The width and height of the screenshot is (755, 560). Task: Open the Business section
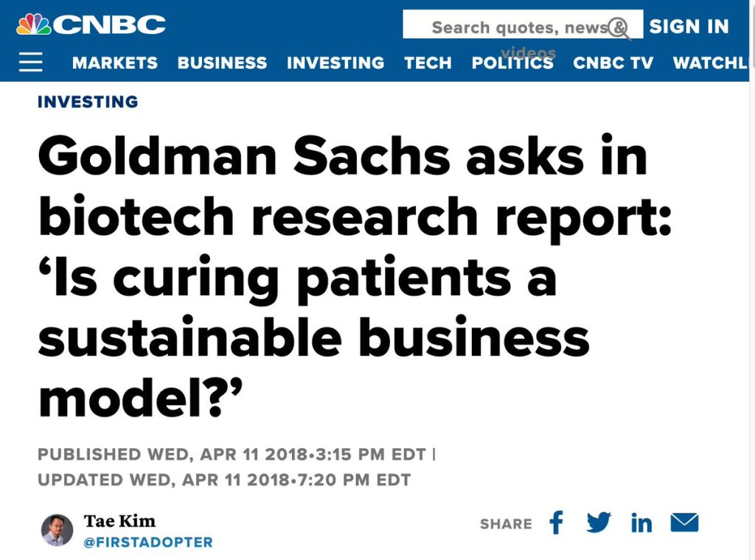[x=222, y=63]
